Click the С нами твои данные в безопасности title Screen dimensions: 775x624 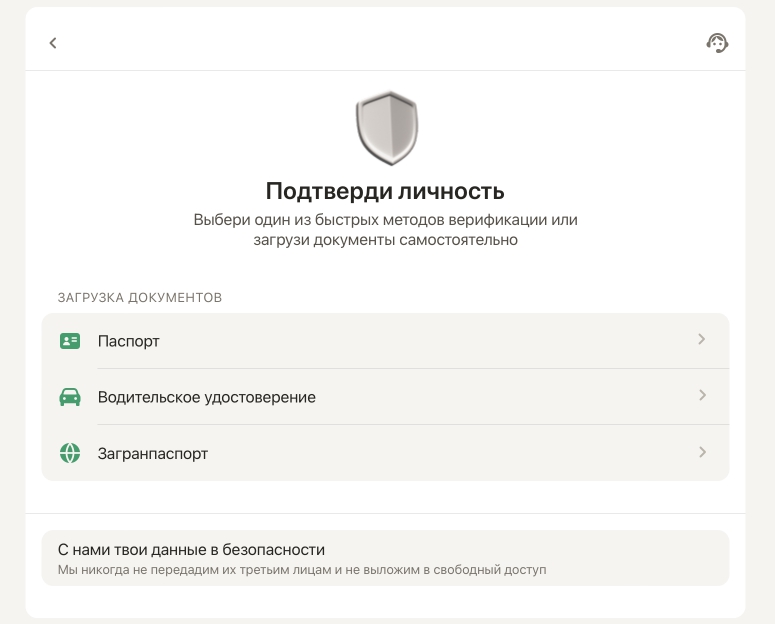tap(192, 549)
